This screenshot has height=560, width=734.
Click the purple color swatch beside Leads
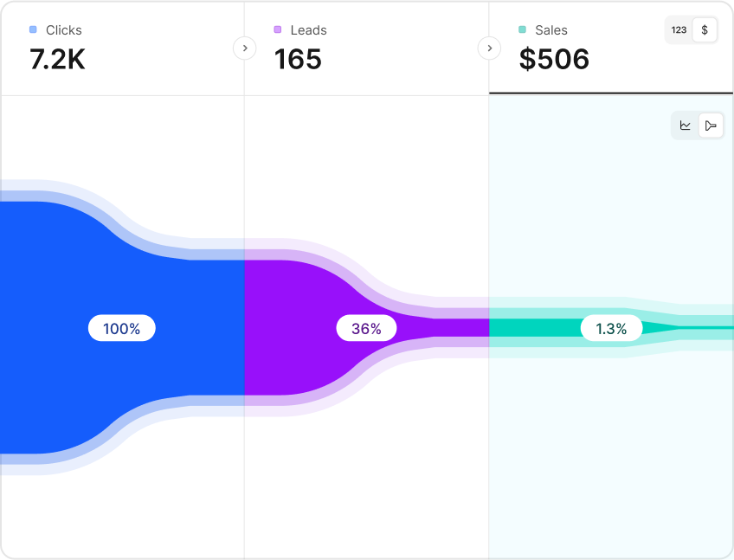(278, 29)
